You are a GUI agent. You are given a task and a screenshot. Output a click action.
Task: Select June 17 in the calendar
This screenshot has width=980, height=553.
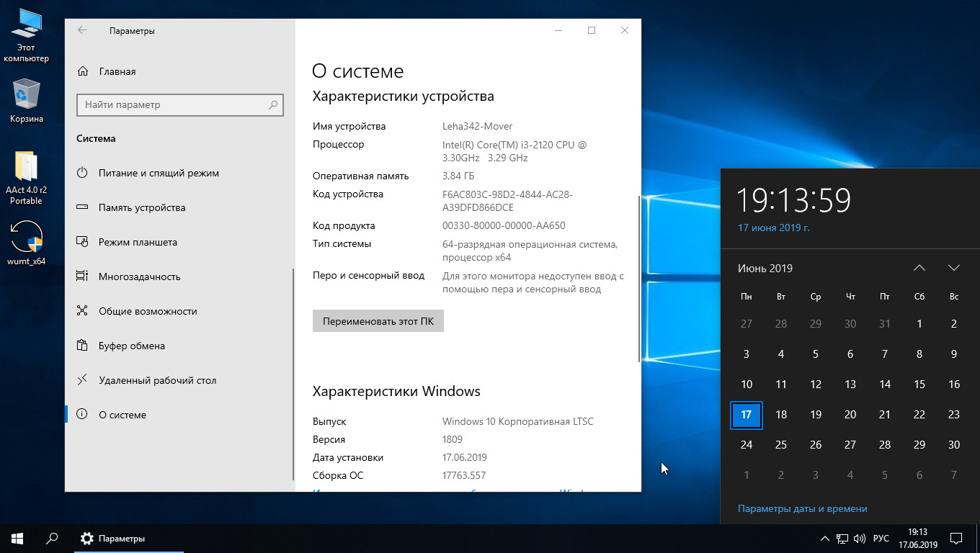coord(747,415)
